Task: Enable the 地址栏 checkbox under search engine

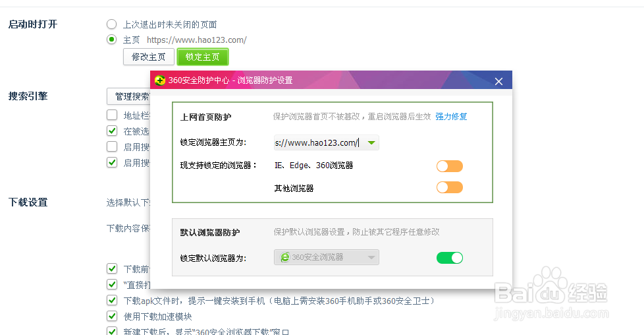Action: coord(112,115)
